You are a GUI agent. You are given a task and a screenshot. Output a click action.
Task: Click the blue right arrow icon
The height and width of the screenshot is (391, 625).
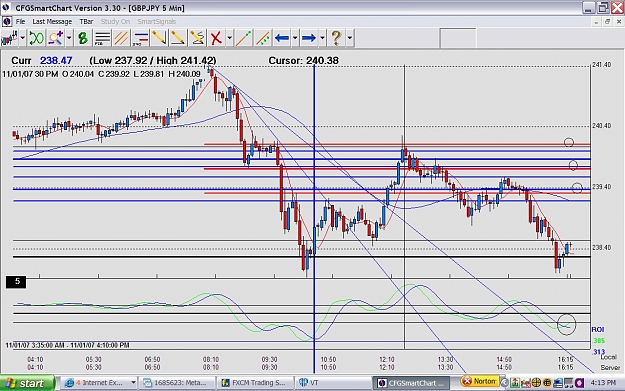(309, 38)
